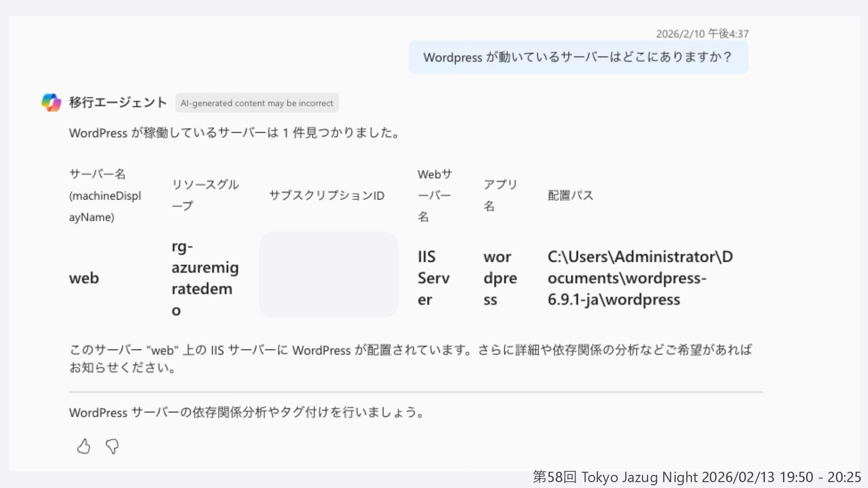Click the AI-generated content may be incorrect badge
This screenshot has height=488, width=868.
[257, 103]
